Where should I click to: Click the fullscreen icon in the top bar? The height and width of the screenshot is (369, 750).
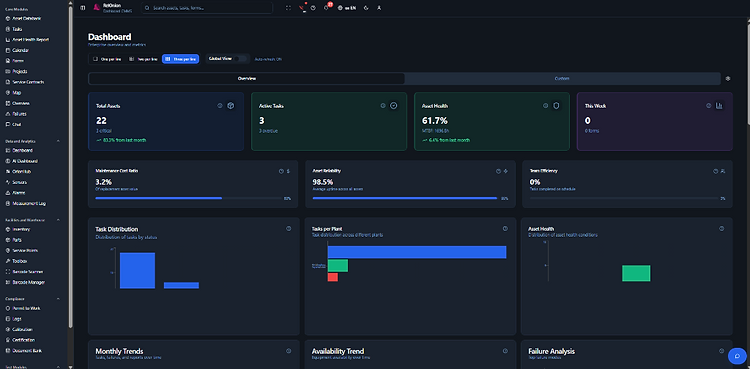point(288,8)
